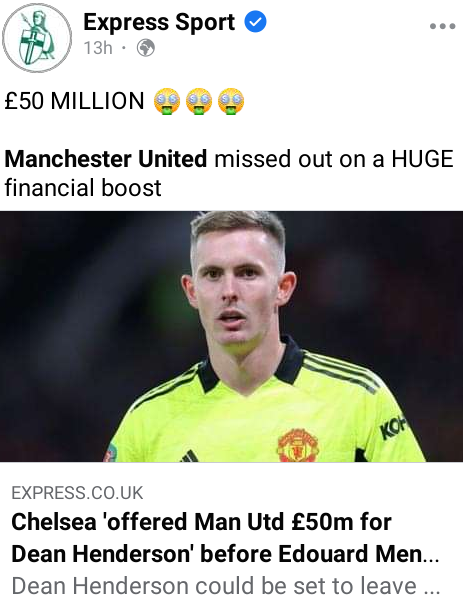The image size is (463, 605).
Task: Click the Adidas logo on the jersey
Action: (189, 456)
